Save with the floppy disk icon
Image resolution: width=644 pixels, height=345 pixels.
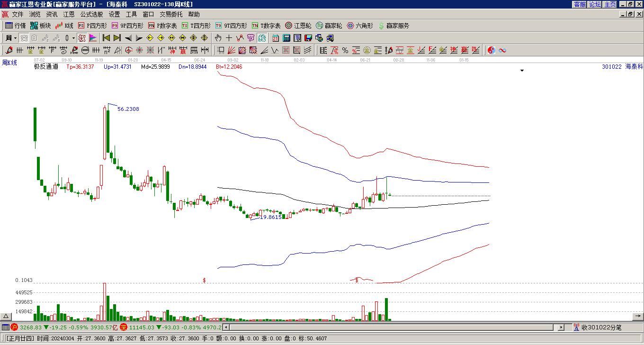click(x=308, y=38)
